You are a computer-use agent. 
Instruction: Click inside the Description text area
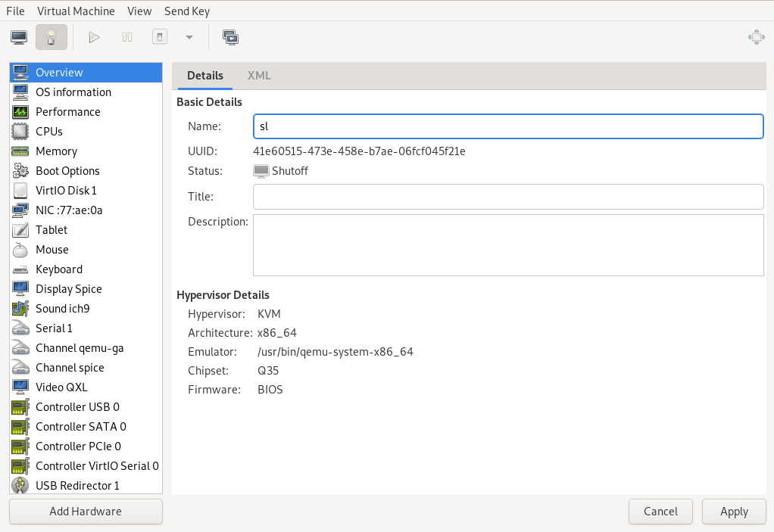point(507,245)
